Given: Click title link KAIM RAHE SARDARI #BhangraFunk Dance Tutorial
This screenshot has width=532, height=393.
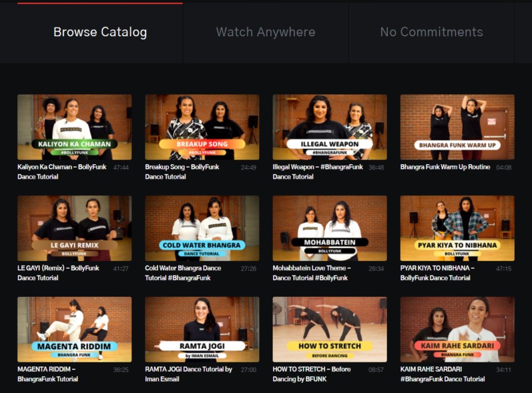Looking at the screenshot, I should (442, 374).
